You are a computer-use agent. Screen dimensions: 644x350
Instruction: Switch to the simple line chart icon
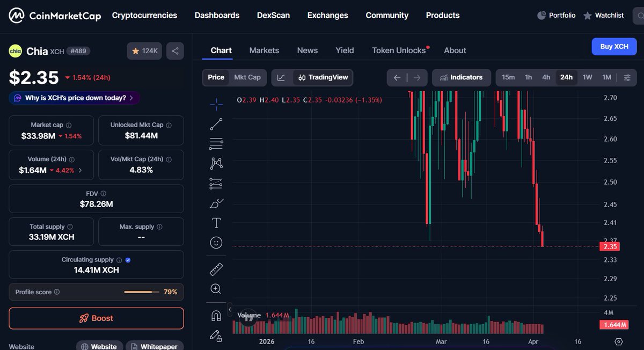click(x=281, y=77)
